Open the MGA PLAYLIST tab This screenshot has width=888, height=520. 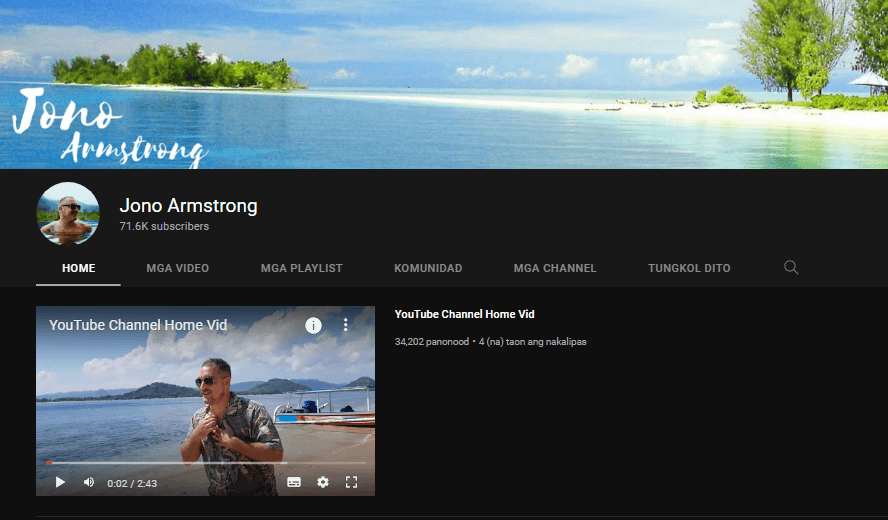301,268
